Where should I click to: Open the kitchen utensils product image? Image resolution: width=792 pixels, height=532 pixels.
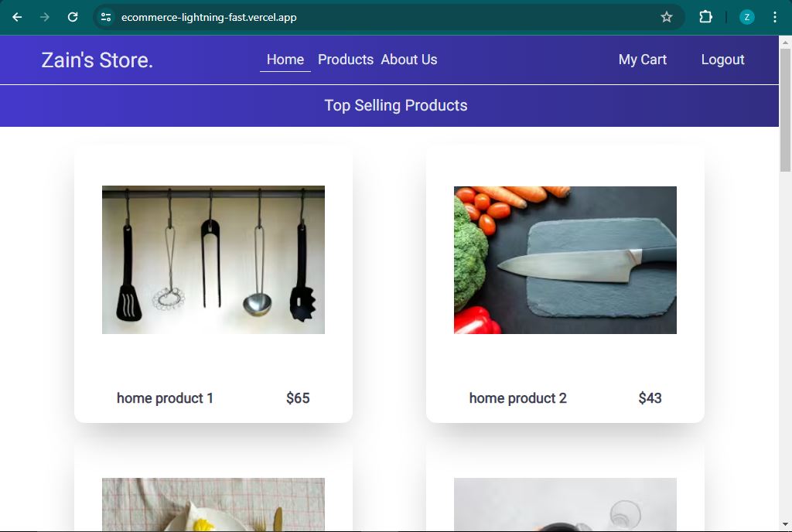(x=213, y=260)
